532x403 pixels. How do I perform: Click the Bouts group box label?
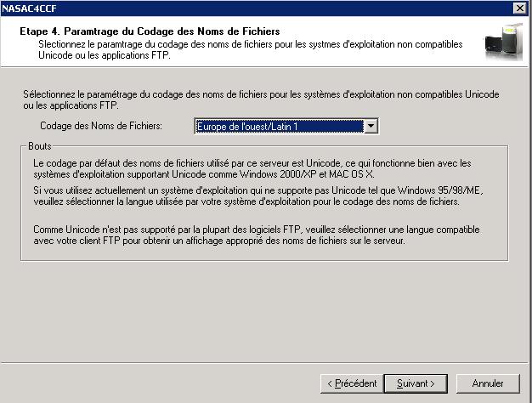tap(40, 146)
